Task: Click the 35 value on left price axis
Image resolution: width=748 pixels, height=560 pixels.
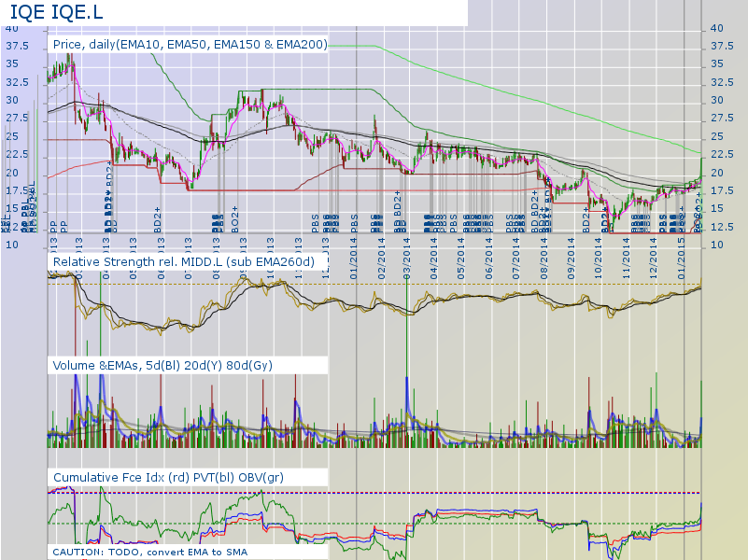Action: click(12, 63)
